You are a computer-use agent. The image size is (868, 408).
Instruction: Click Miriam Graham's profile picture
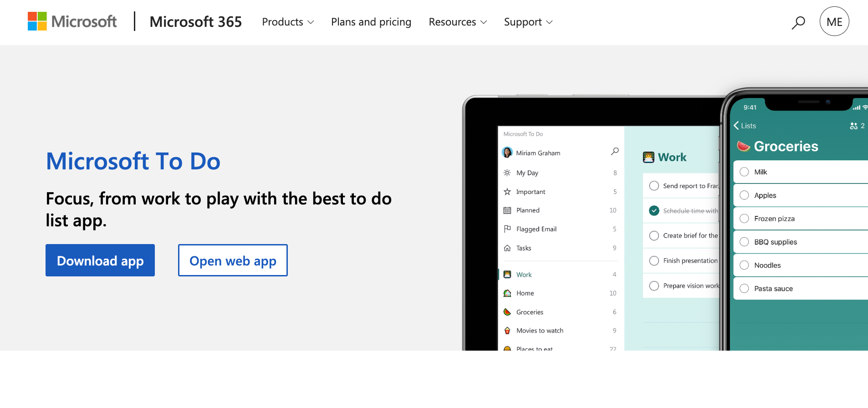(507, 153)
